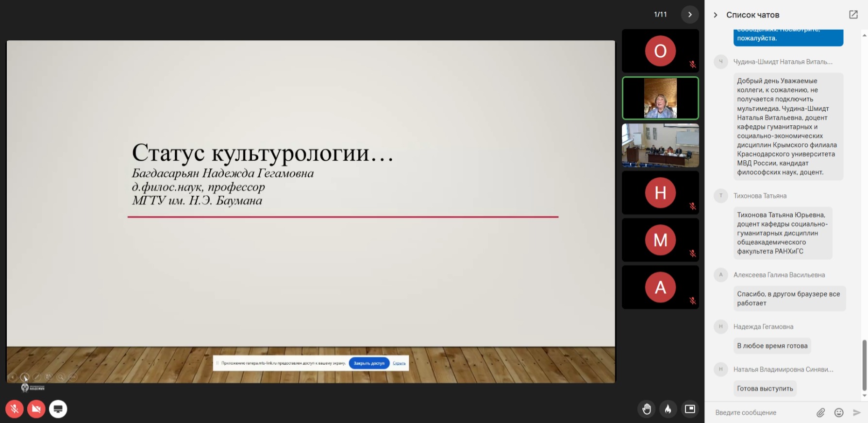Attach a file with the paperclip icon
Screen dimensions: 868x423
pyautogui.click(x=820, y=412)
